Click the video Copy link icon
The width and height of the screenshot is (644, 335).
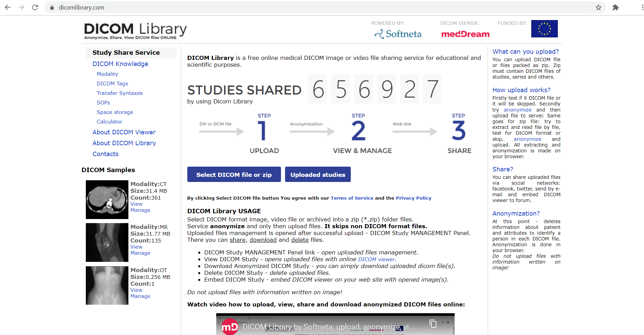pos(433,323)
